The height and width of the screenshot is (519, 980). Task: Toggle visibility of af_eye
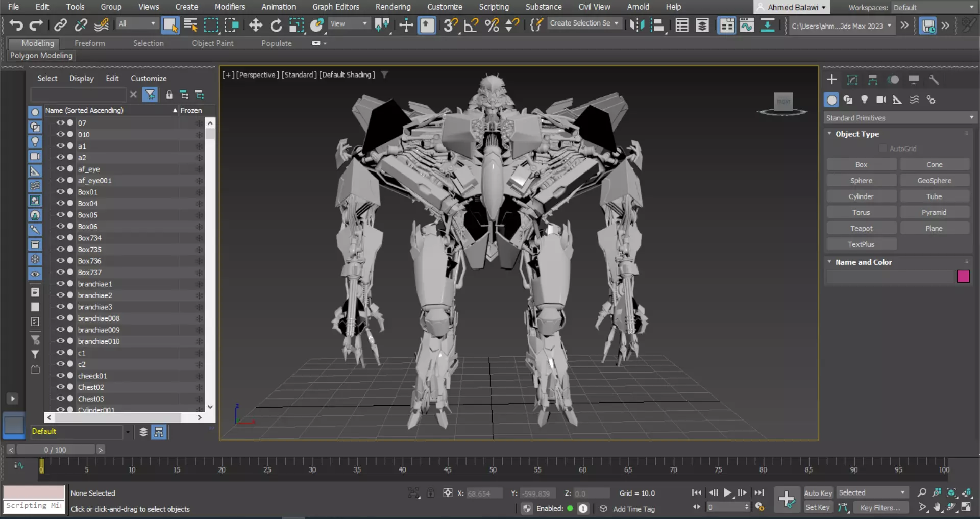click(60, 168)
